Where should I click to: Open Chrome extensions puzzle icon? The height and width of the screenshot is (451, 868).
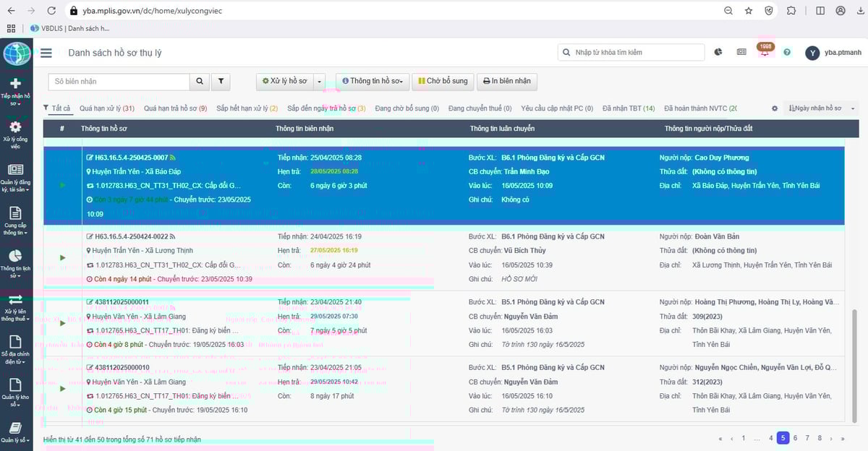[791, 11]
